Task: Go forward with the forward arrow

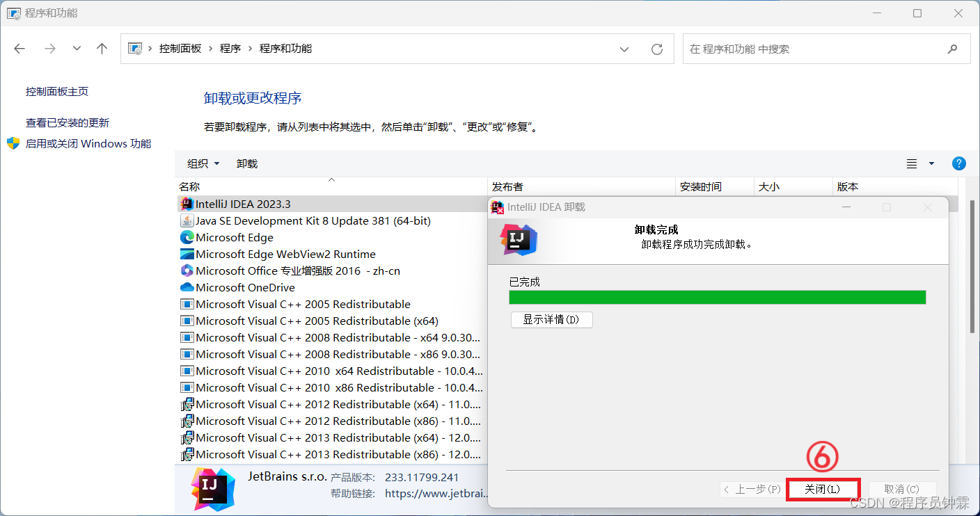Action: (x=49, y=49)
